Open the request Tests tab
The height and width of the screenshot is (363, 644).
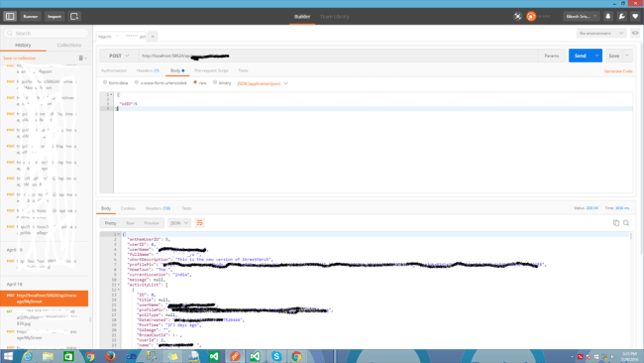243,70
